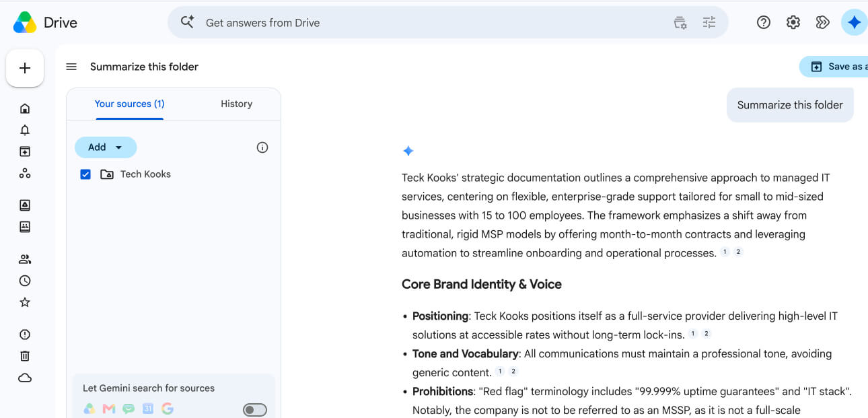Click citation 2 after operational processes

click(x=738, y=252)
